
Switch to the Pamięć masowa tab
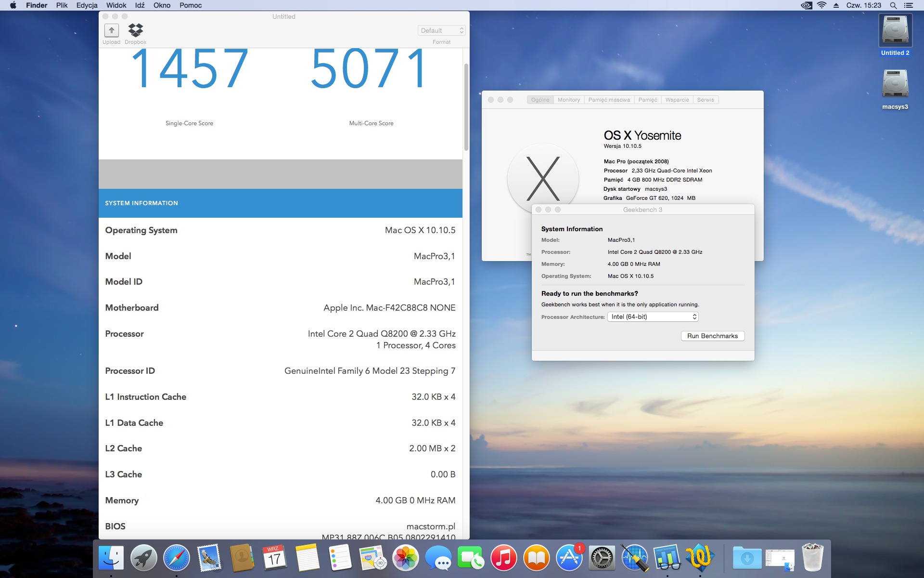coord(609,100)
